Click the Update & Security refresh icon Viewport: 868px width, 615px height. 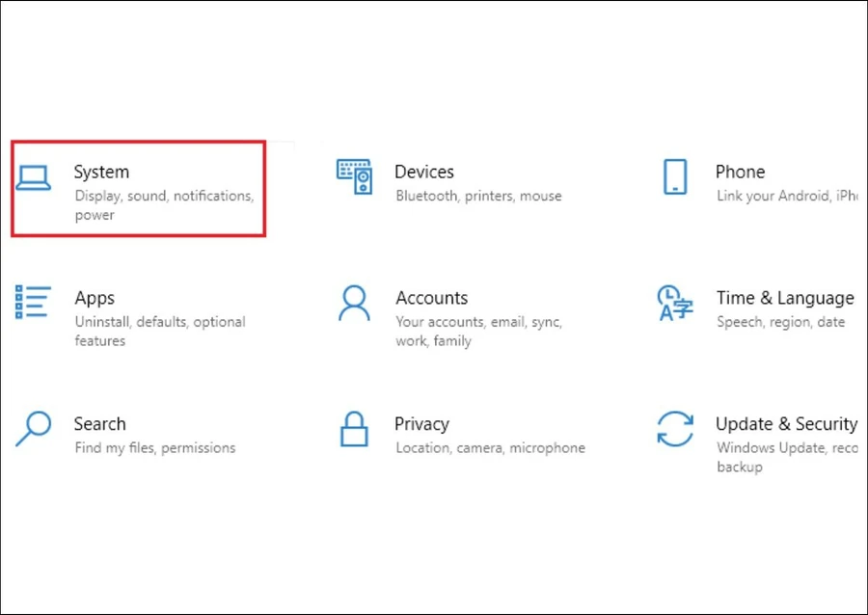(x=675, y=429)
